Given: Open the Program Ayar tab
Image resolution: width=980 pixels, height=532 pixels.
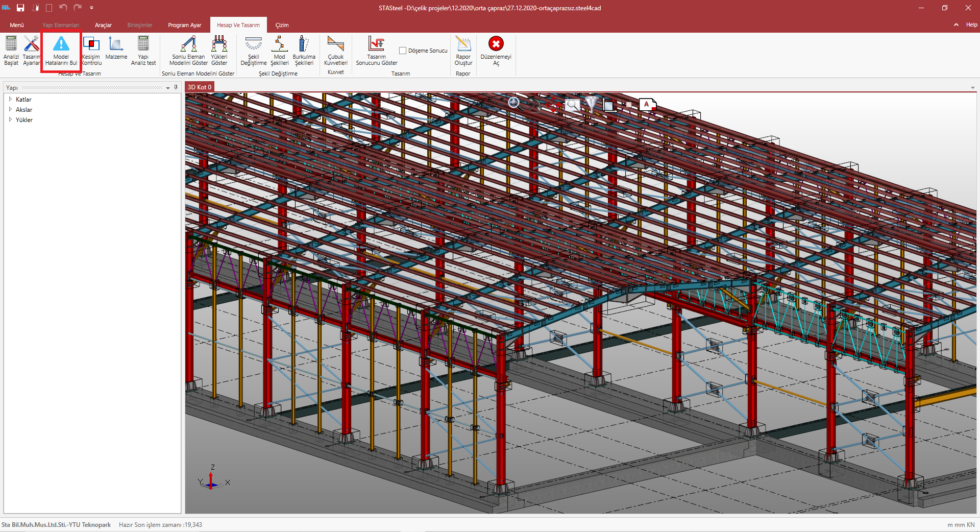Looking at the screenshot, I should click(x=184, y=25).
